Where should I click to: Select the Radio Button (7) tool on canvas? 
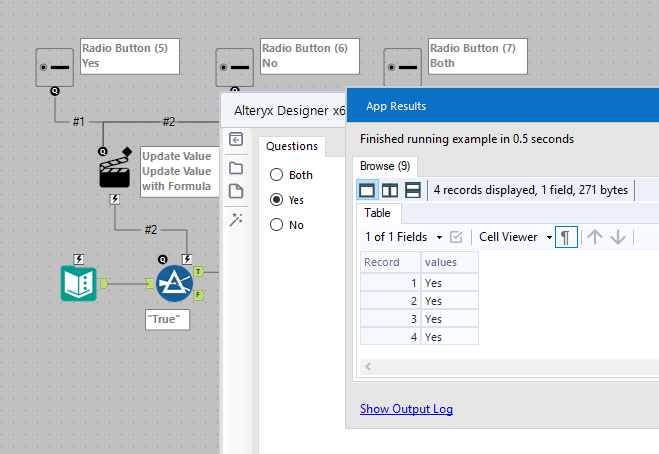tap(403, 67)
